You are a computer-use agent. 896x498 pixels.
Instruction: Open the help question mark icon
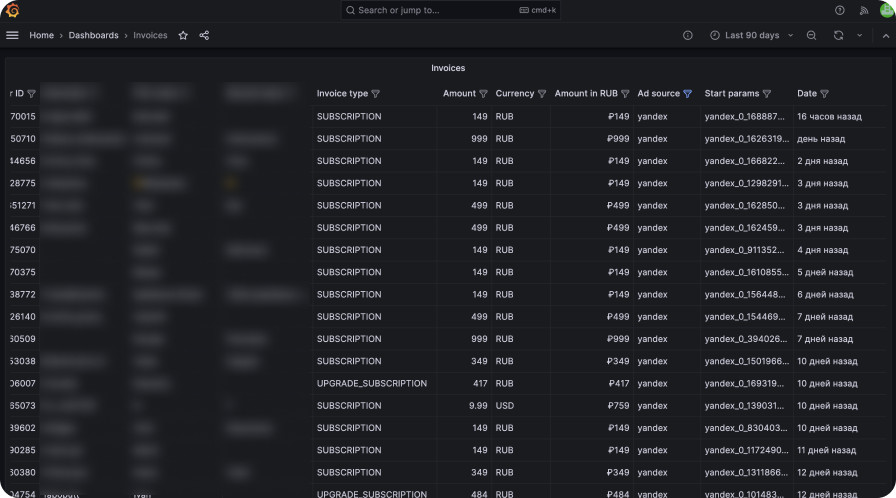click(840, 10)
